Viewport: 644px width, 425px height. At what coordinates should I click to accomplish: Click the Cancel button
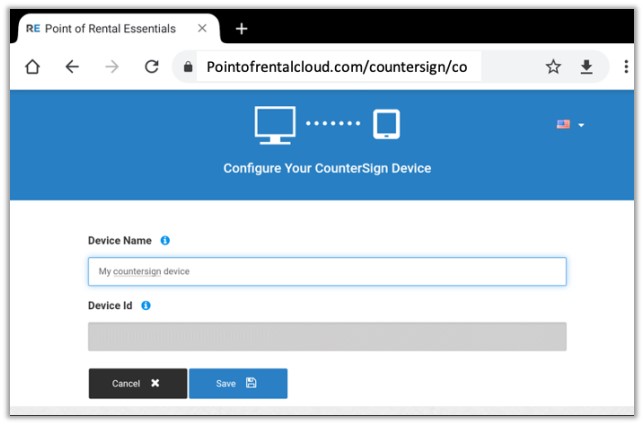[137, 383]
